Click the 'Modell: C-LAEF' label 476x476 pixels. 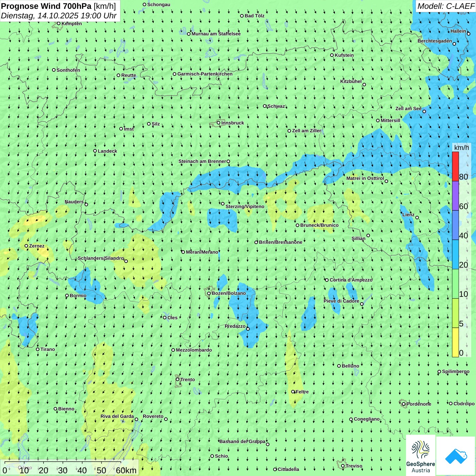pyautogui.click(x=445, y=6)
